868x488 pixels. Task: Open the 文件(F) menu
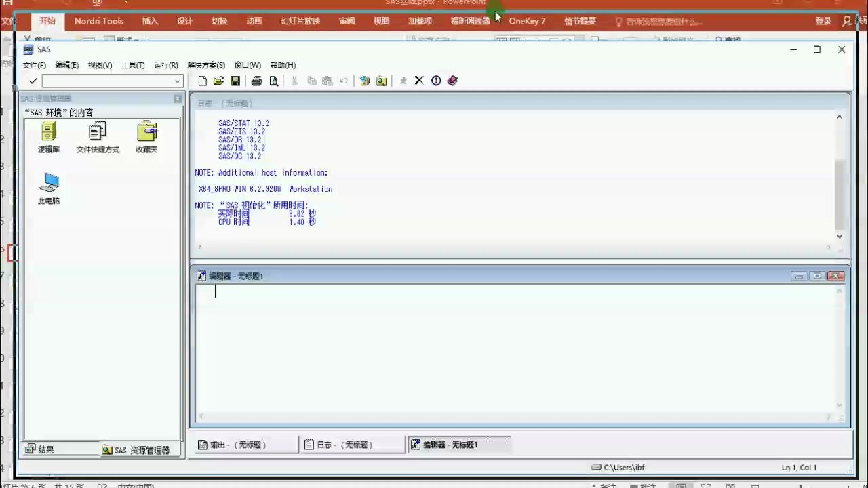pos(35,65)
